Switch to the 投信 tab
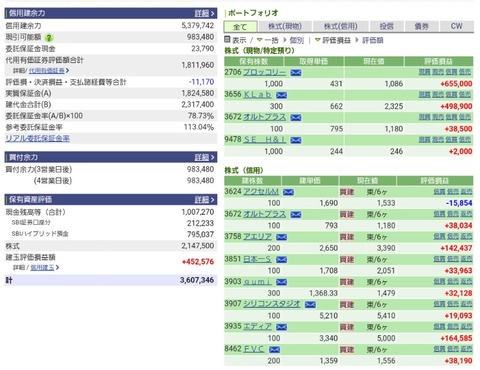The image size is (480, 370). [x=386, y=26]
